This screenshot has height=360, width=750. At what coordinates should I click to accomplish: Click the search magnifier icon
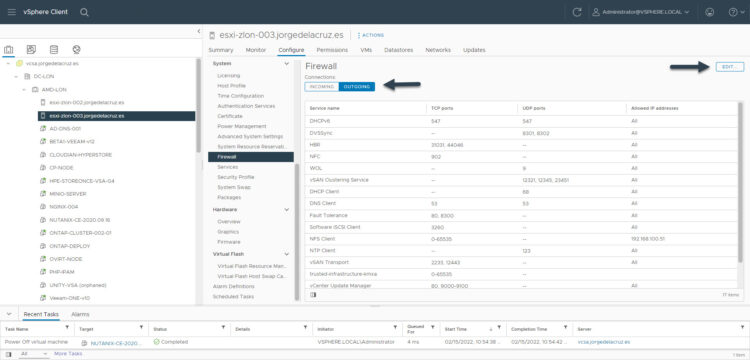[x=84, y=12]
